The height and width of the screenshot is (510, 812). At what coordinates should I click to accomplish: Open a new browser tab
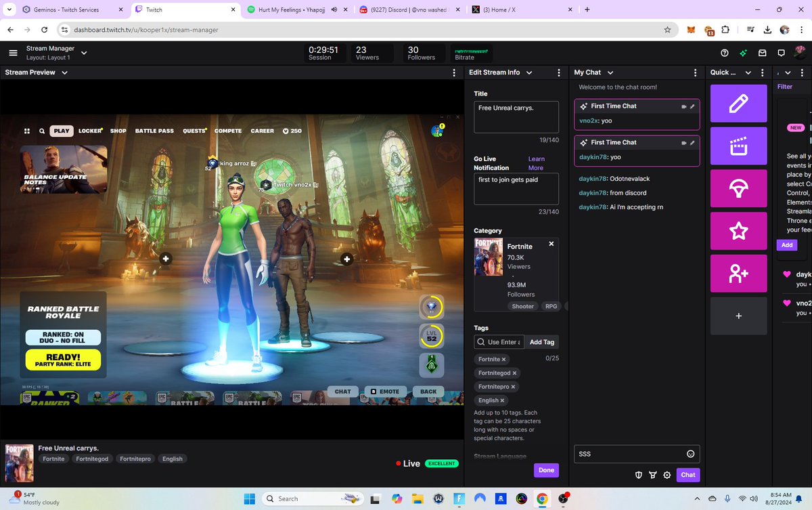[587, 9]
